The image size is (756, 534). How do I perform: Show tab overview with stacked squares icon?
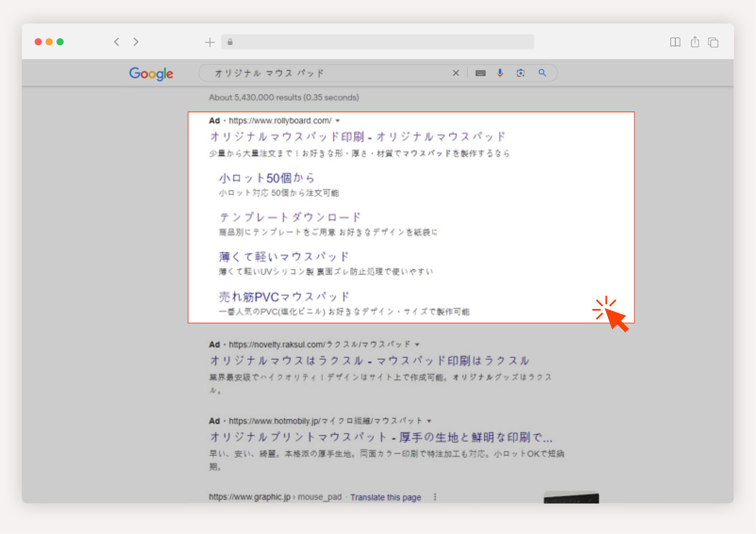pos(713,42)
